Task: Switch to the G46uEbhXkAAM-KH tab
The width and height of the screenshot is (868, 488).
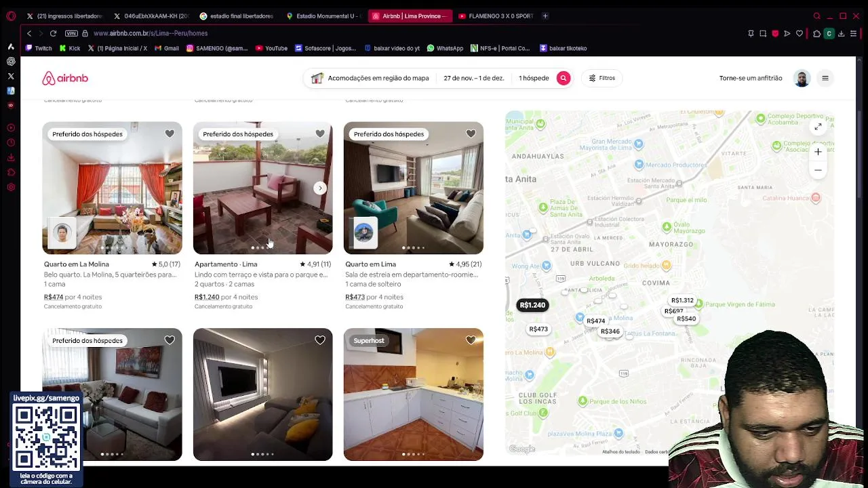Action: pos(151,16)
